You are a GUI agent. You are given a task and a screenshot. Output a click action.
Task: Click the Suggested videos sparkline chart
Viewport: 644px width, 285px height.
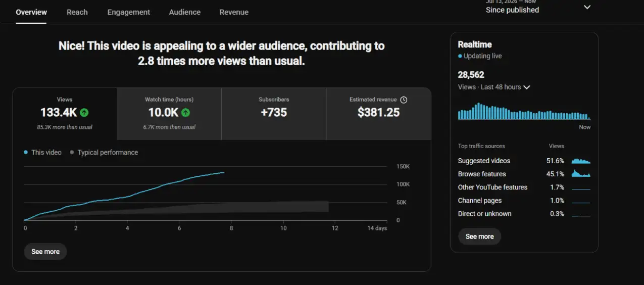point(581,161)
